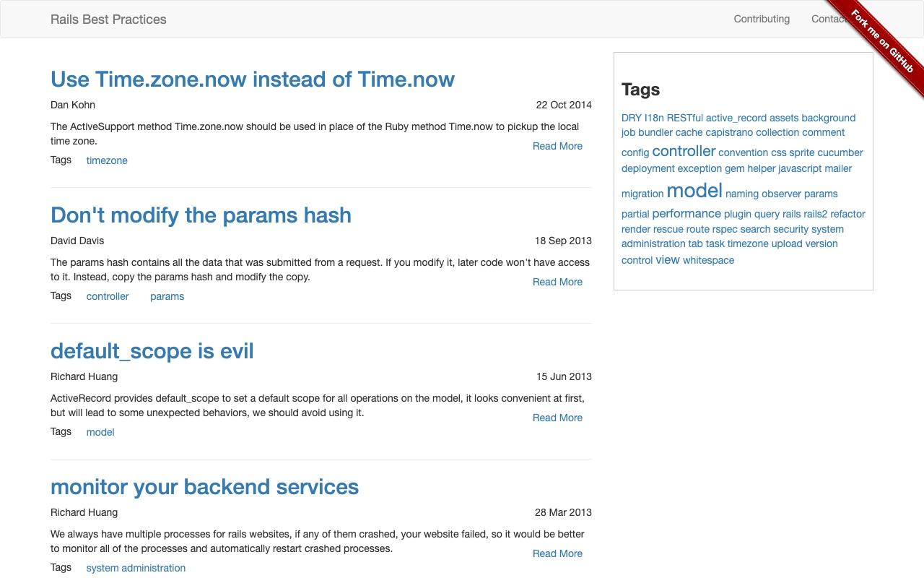The image size is (924, 578).
Task: Click the mailer tag in Tags cloud
Action: click(838, 168)
